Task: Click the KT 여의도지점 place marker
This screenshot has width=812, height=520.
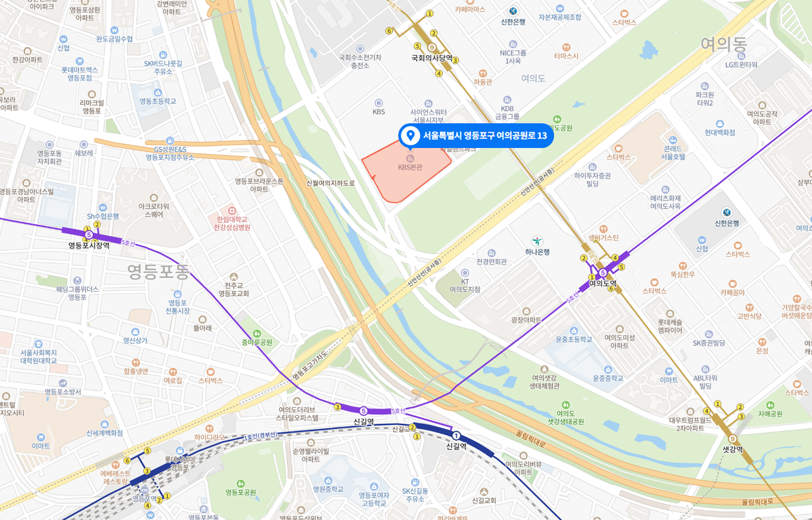Action: coord(465,273)
